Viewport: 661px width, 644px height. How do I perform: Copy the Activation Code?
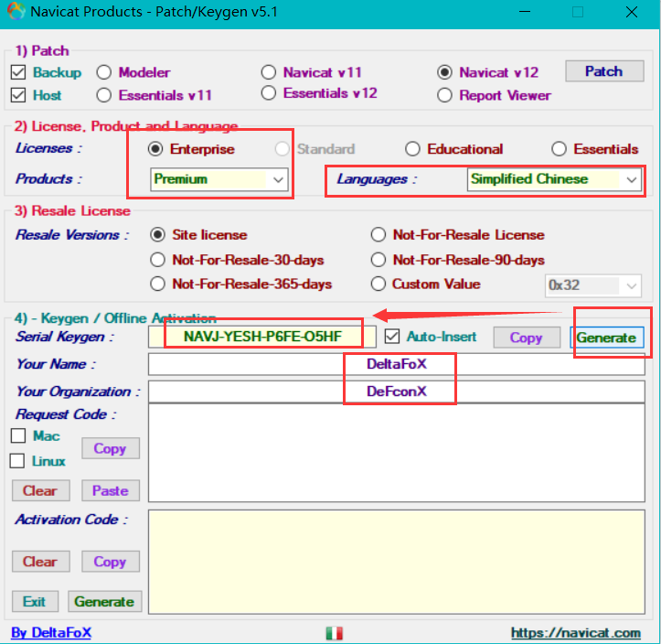(x=111, y=562)
